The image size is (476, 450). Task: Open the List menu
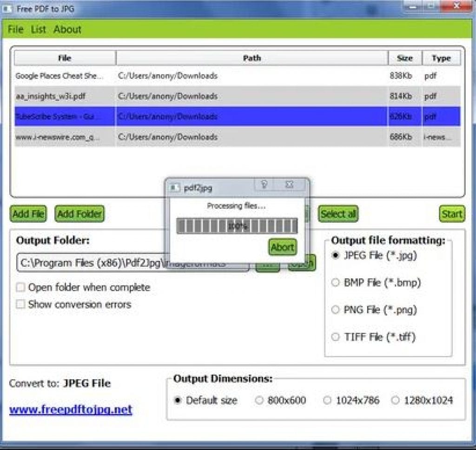coord(39,29)
